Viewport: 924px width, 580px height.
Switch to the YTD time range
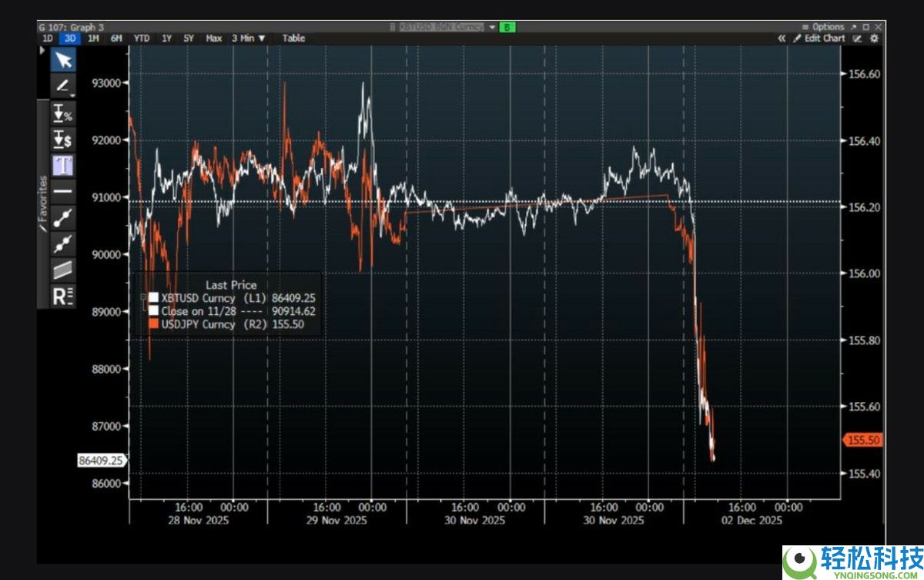click(142, 38)
